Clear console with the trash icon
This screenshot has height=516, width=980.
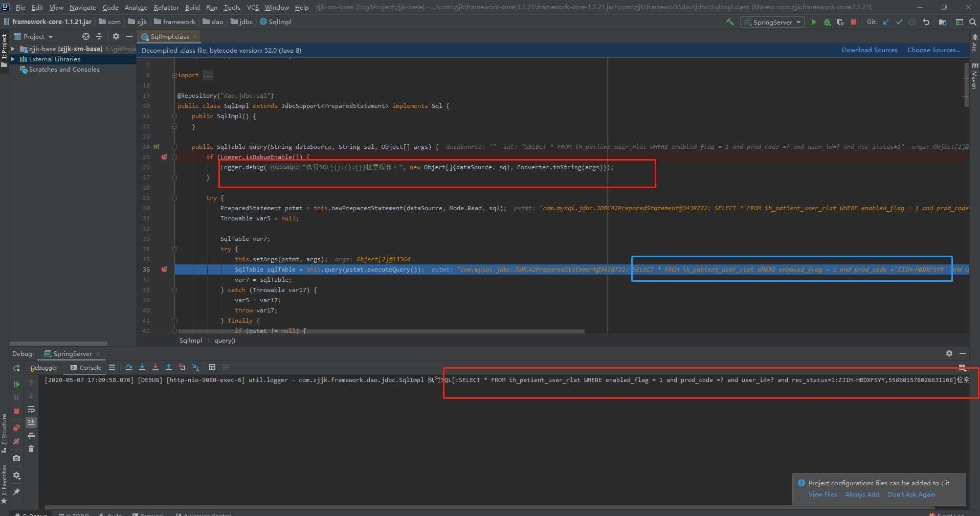pyautogui.click(x=31, y=449)
